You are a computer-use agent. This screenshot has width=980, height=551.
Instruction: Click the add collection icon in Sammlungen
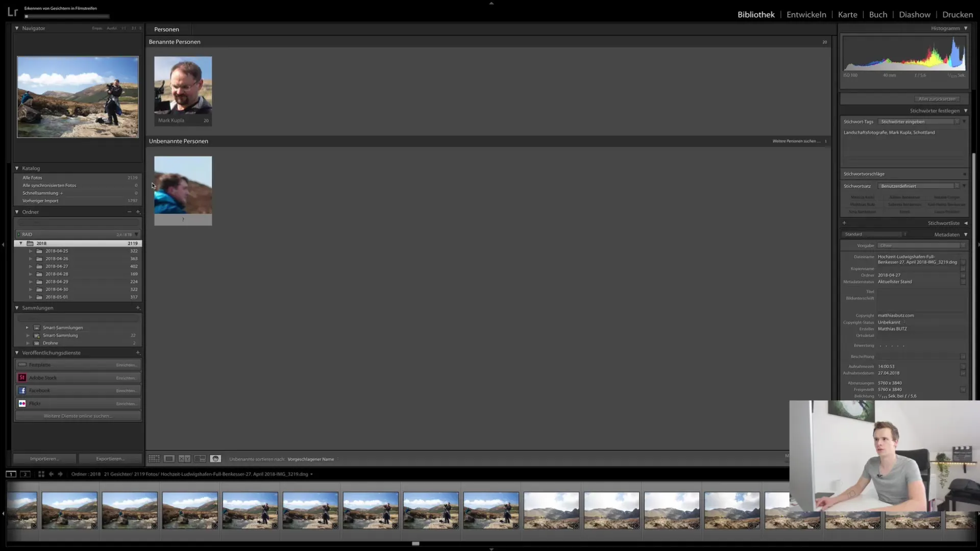click(137, 308)
